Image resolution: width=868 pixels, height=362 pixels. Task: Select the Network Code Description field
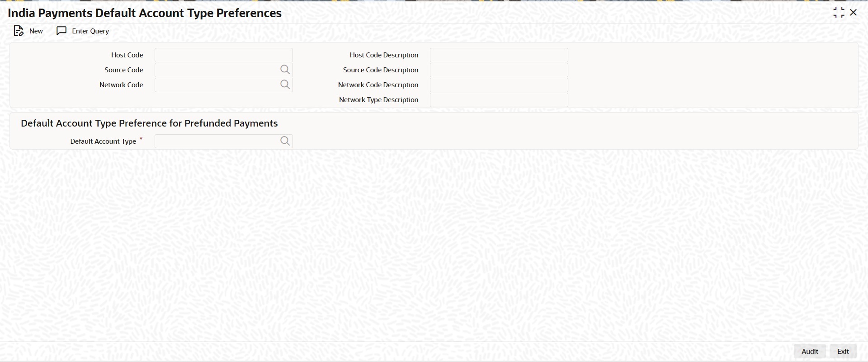coord(499,85)
